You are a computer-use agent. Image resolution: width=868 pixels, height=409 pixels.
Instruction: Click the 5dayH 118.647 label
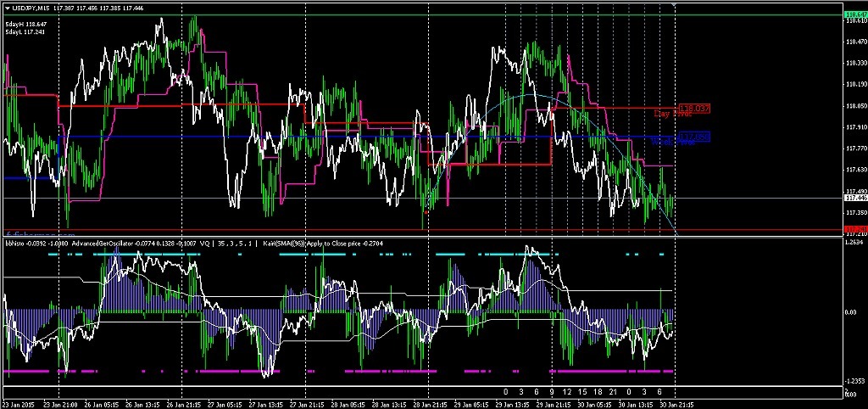click(x=25, y=25)
